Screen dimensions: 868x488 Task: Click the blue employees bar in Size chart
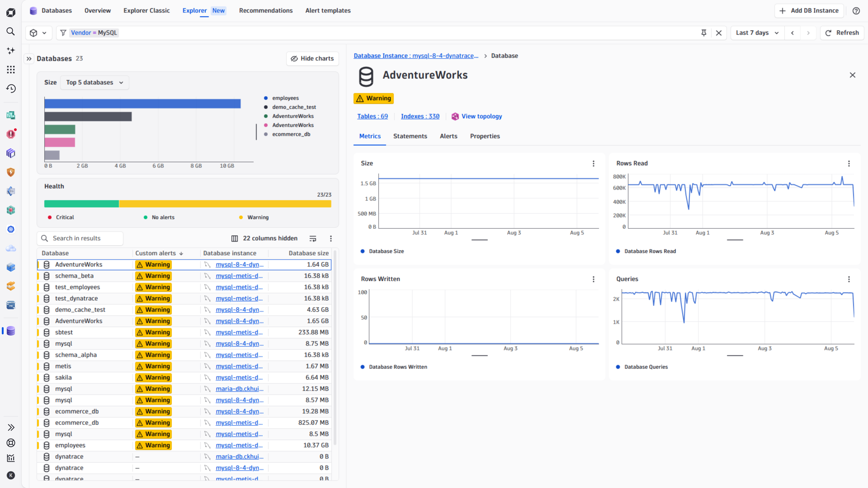pyautogui.click(x=143, y=104)
